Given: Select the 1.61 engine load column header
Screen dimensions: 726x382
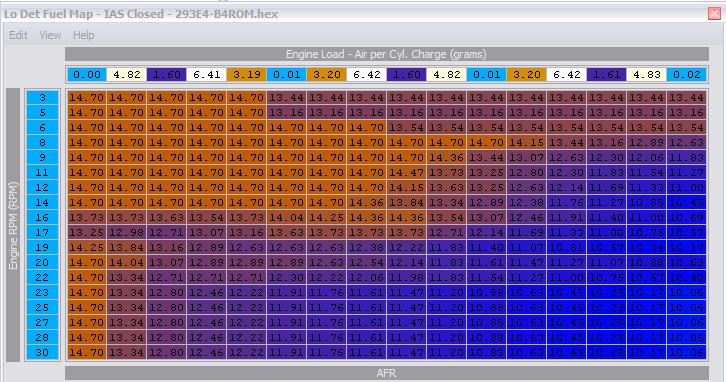Looking at the screenshot, I should click(607, 75).
